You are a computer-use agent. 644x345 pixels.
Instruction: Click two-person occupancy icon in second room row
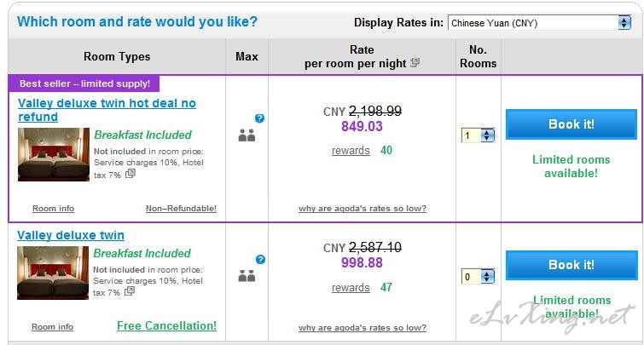247,276
